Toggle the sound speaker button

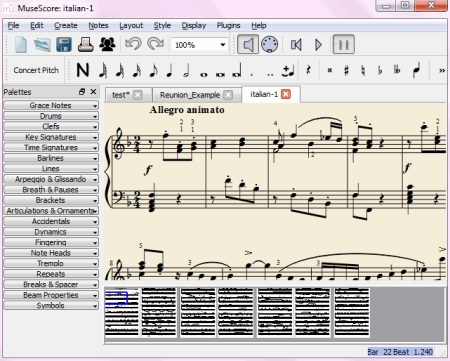tap(248, 44)
